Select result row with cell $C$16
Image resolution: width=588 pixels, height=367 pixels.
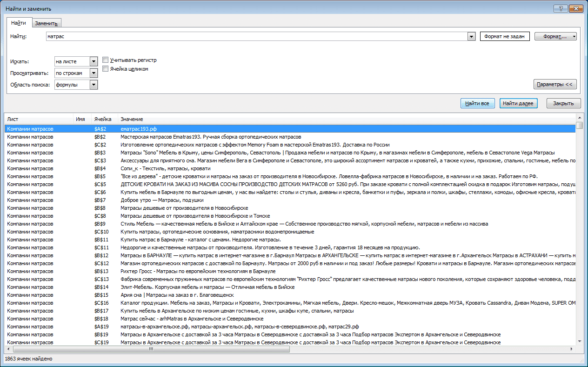290,303
